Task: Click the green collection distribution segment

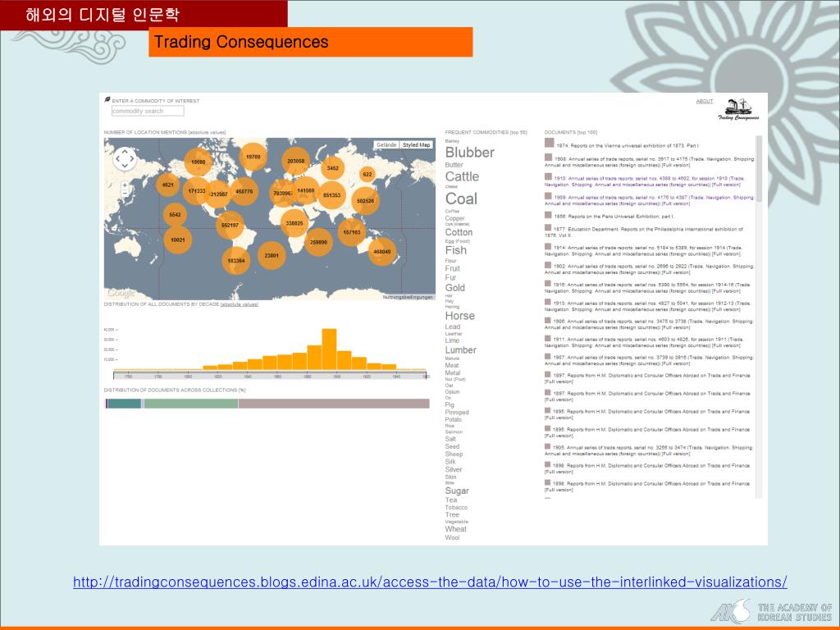Action: 191,404
